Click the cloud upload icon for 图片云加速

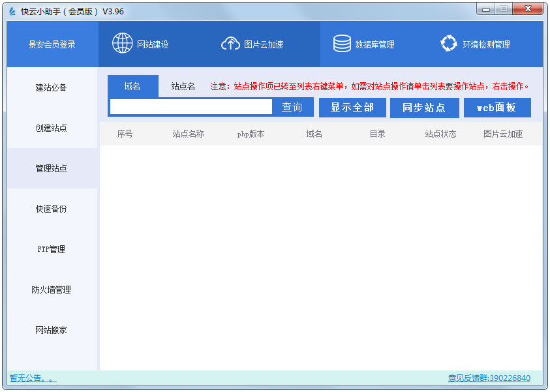click(230, 44)
